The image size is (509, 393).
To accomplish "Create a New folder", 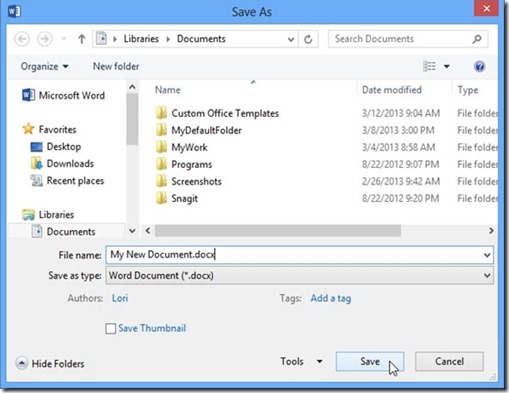I will 116,66.
